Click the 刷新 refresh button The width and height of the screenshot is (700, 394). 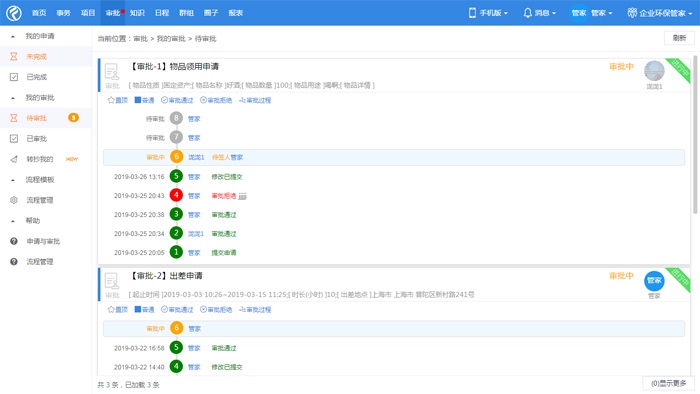click(x=679, y=38)
